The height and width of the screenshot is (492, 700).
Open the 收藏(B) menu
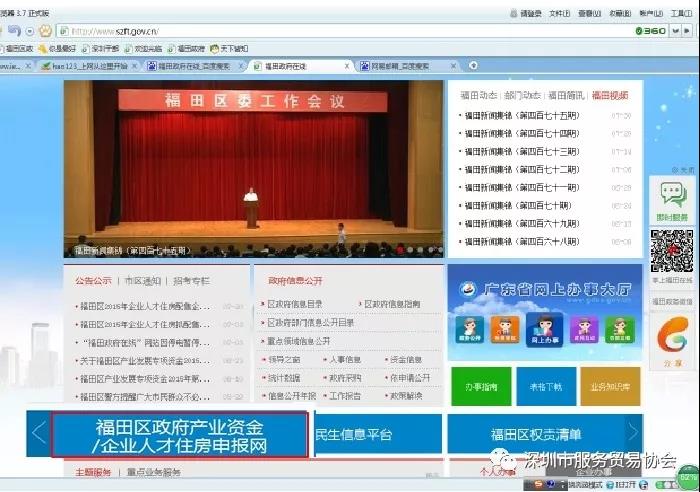tap(620, 14)
